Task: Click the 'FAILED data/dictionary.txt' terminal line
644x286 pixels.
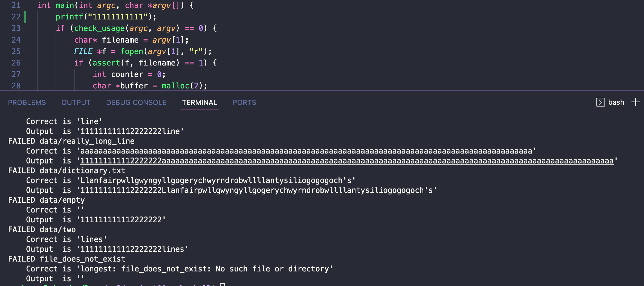Action: click(x=66, y=171)
